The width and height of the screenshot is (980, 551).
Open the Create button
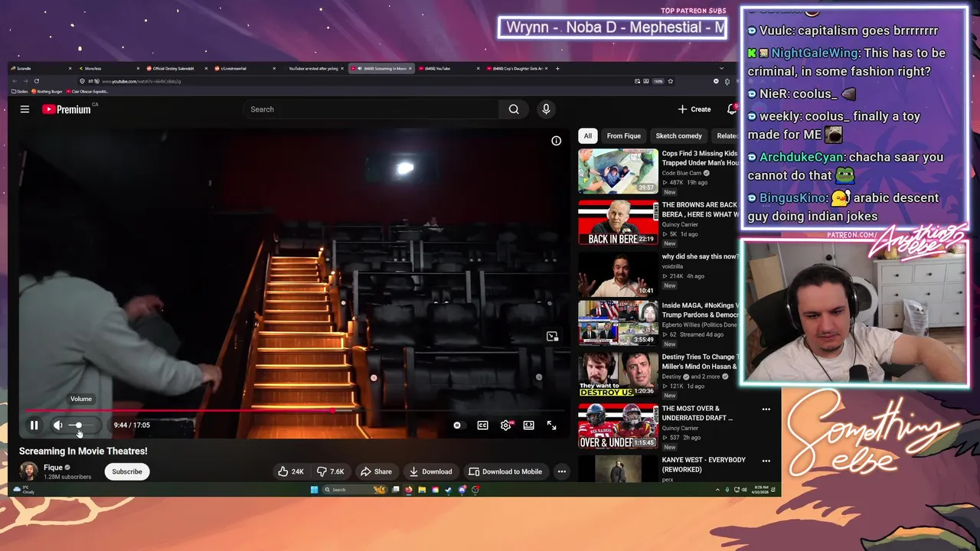click(694, 109)
